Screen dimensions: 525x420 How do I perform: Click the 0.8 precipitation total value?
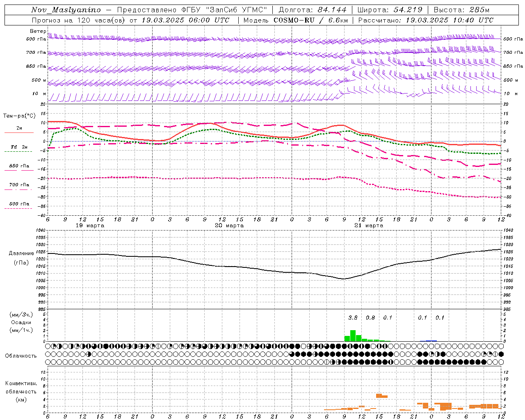pos(370,317)
